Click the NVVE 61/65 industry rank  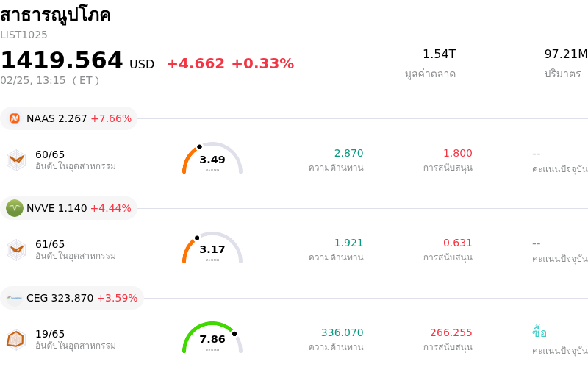tap(50, 243)
